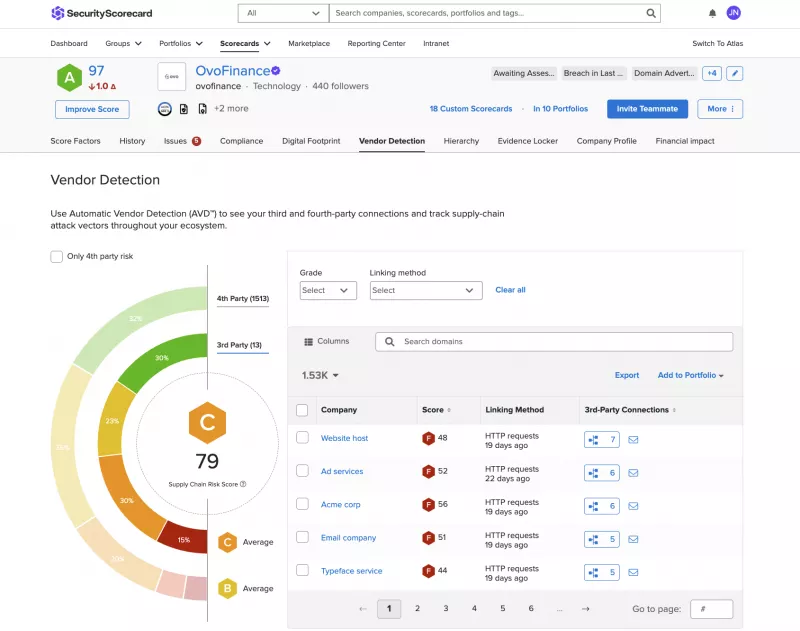Open the Linking method select dropdown
This screenshot has width=800, height=631.
click(x=426, y=290)
